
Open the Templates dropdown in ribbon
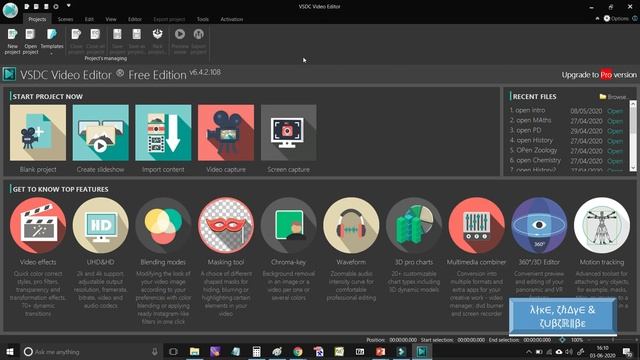click(x=52, y=40)
